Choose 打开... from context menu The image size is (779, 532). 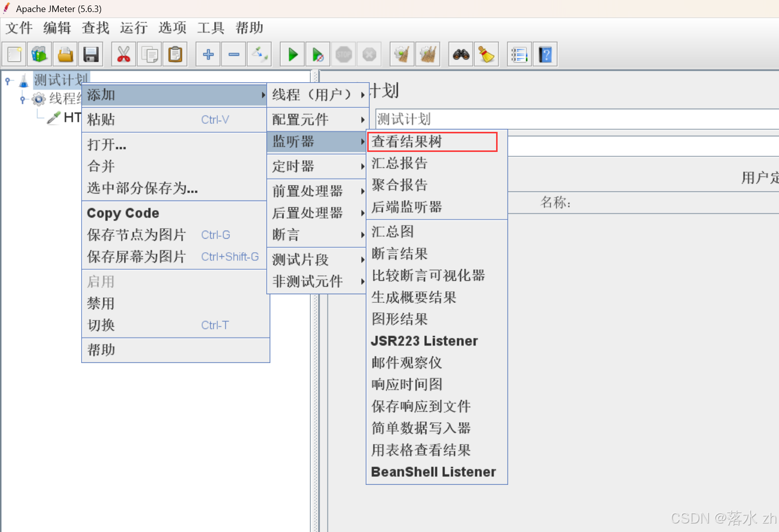(175, 145)
